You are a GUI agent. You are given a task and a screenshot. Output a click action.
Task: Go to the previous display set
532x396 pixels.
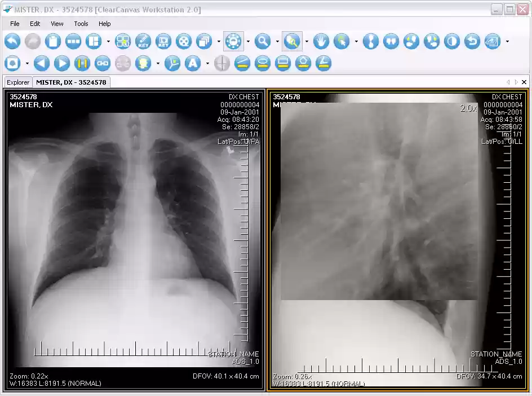coord(42,63)
